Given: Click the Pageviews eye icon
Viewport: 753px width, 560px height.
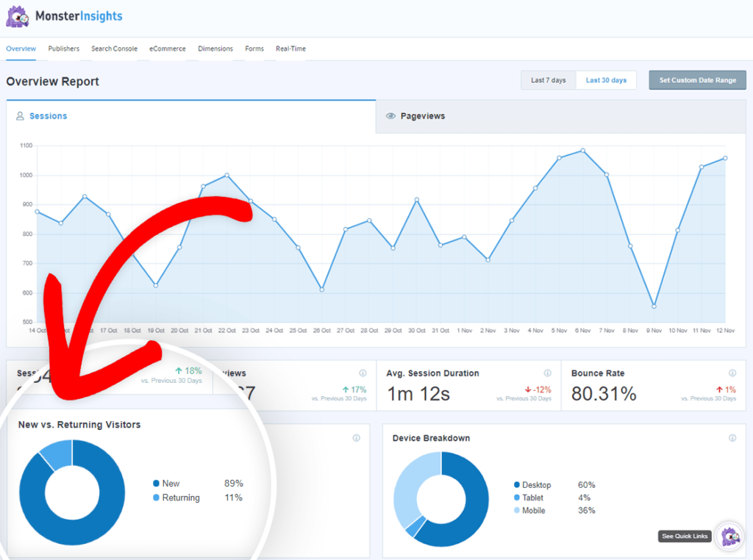Looking at the screenshot, I should click(390, 116).
